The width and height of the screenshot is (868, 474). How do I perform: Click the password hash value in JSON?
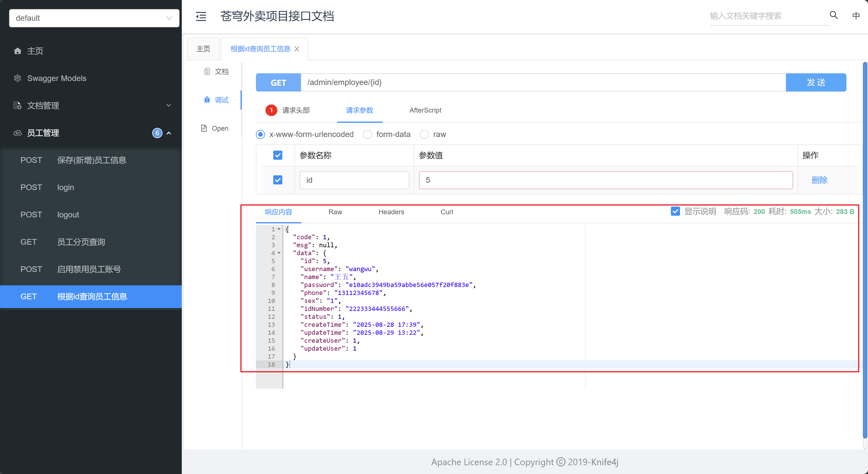409,285
